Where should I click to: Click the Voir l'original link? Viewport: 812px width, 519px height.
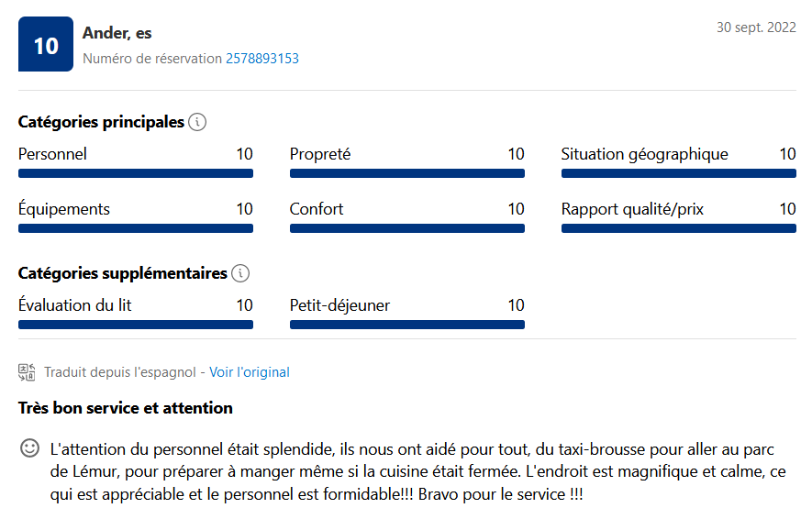[250, 372]
